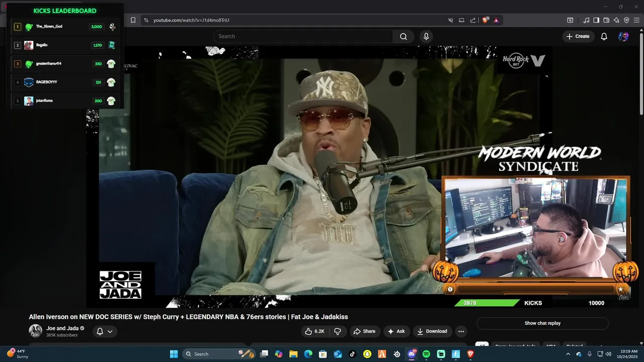Image resolution: width=644 pixels, height=362 pixels.
Task: Click the video title text
Action: click(188, 317)
